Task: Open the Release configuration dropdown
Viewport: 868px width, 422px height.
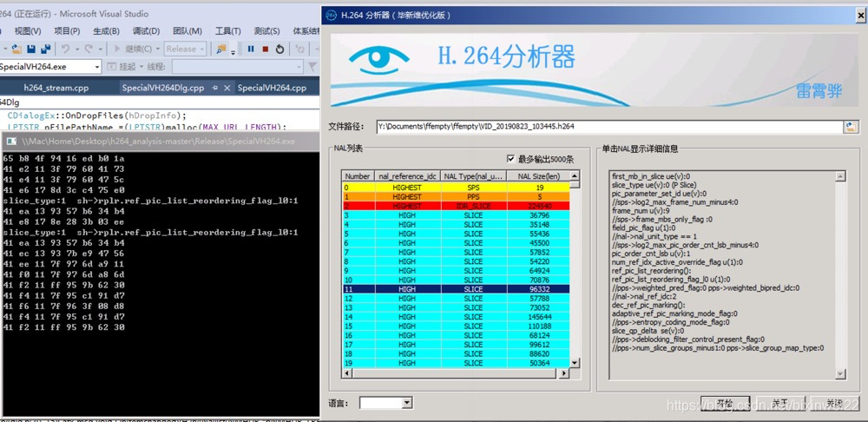Action: 202,49
